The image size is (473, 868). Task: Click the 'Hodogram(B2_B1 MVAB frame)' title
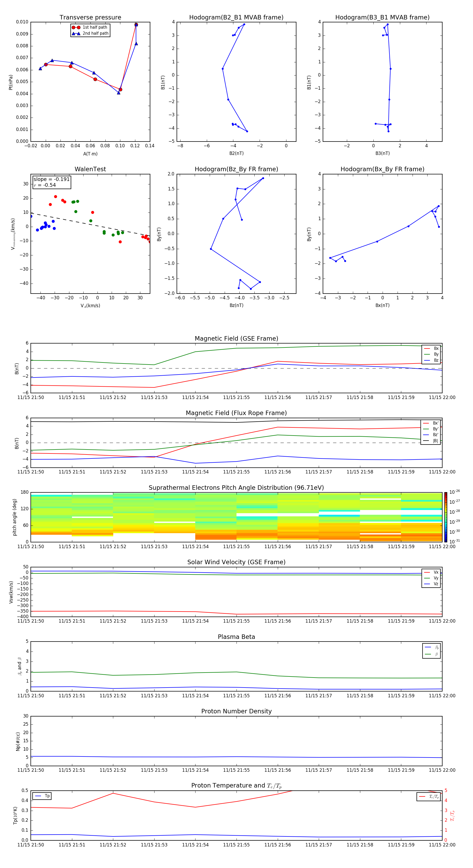[236, 18]
